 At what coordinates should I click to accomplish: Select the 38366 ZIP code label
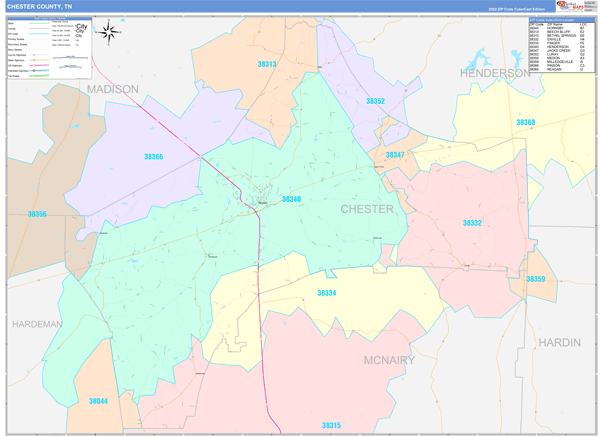coord(153,157)
